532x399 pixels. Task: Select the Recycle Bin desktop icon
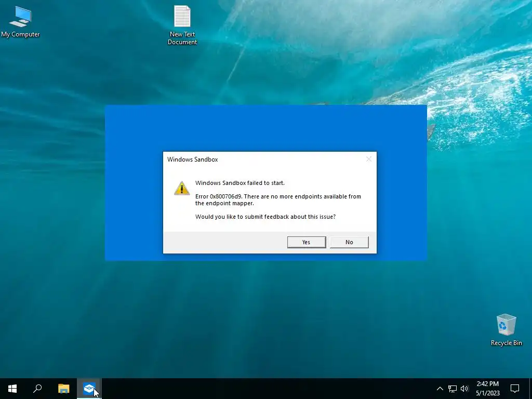point(506,330)
